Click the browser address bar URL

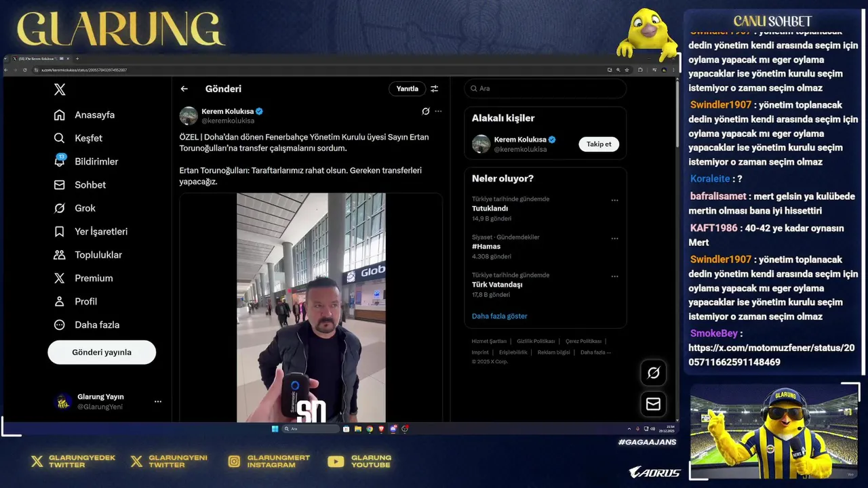[84, 70]
